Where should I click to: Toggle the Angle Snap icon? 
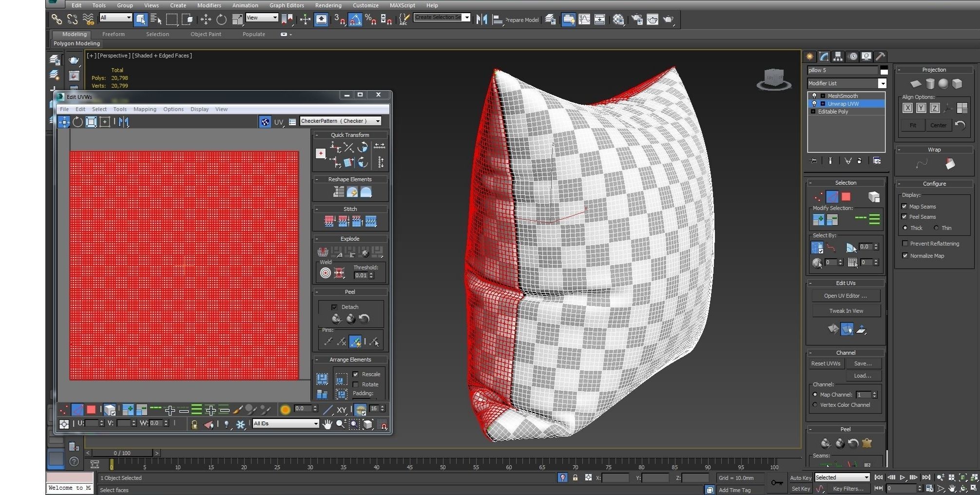click(355, 19)
